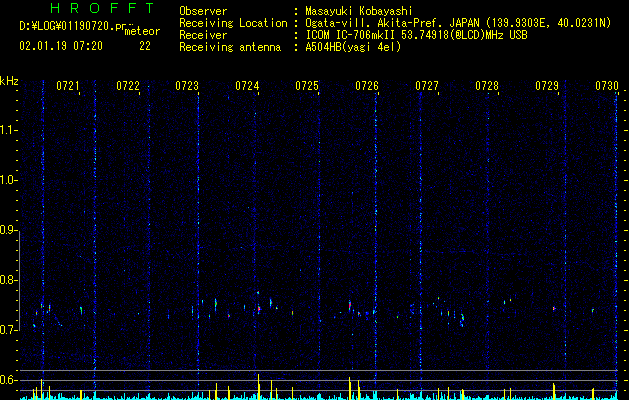The image size is (629, 400).
Task: Click the kHz axis unit label
Action: 9,81
